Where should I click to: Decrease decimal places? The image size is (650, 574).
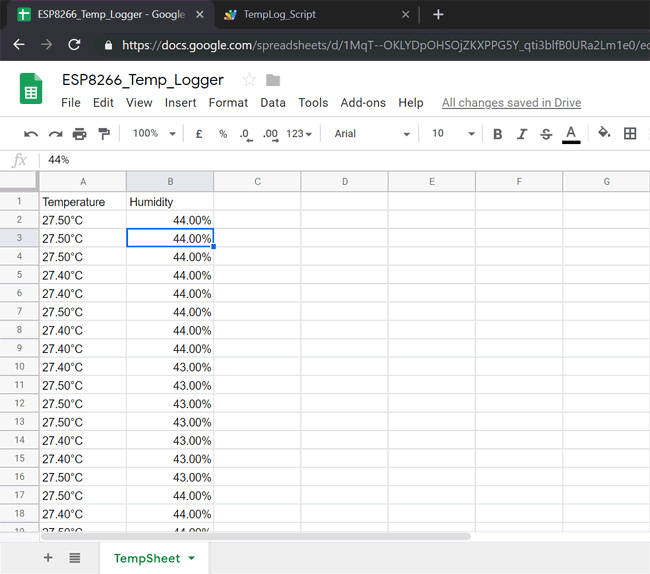point(246,135)
